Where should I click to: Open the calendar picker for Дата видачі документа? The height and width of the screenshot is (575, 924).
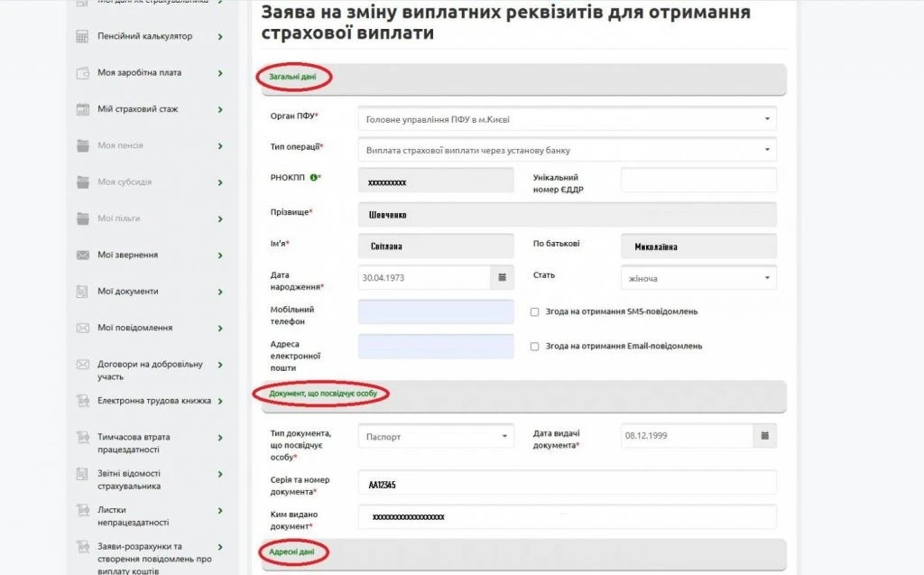click(764, 437)
